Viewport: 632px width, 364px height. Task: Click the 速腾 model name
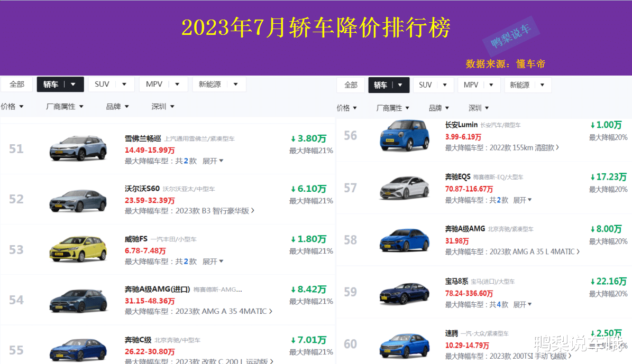pos(452,333)
